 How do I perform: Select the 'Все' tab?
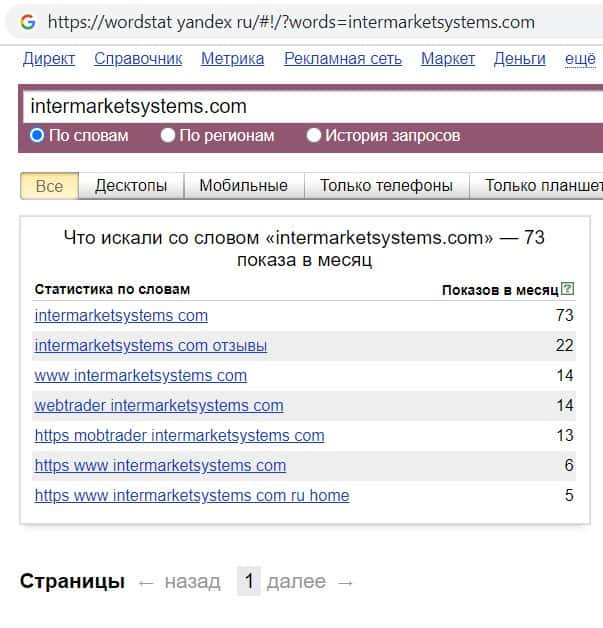point(49,185)
